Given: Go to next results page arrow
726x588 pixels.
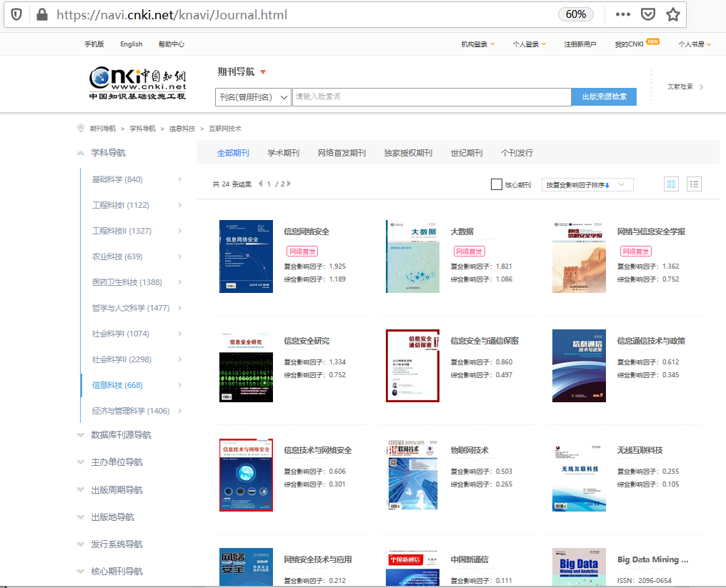Looking at the screenshot, I should [x=289, y=184].
